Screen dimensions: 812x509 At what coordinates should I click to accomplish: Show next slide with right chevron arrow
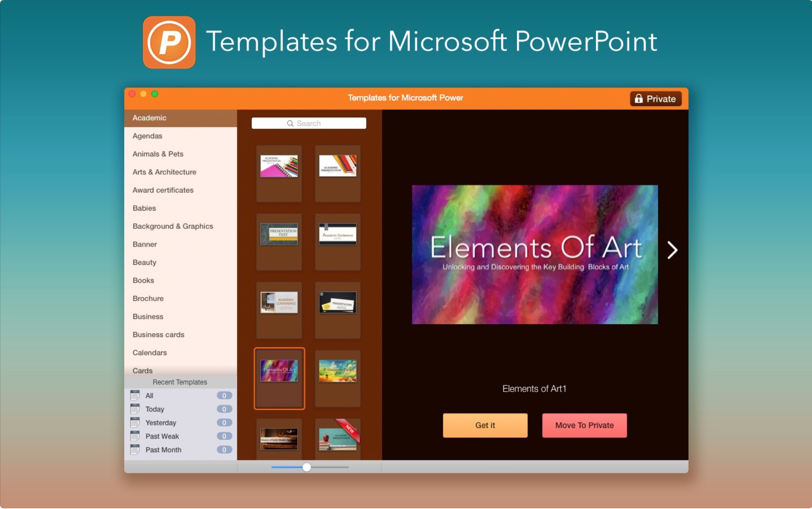point(672,250)
